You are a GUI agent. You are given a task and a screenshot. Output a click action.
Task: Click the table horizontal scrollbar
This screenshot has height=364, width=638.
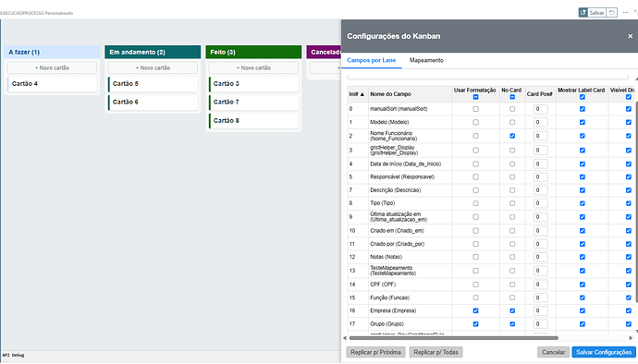point(453,338)
